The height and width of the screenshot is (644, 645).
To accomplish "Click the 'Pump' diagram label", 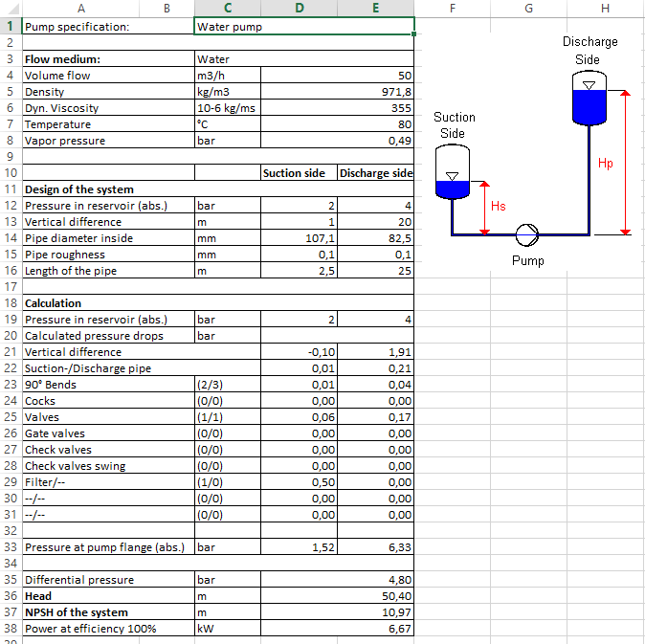I will [527, 260].
